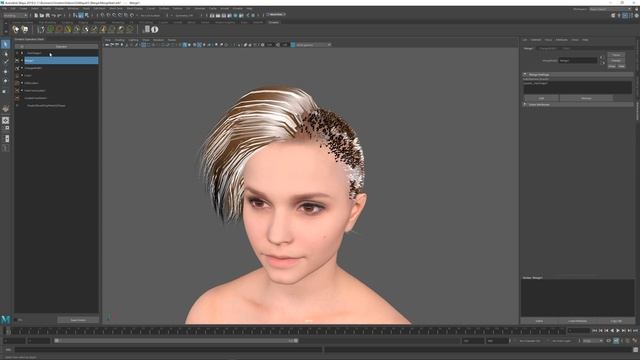
Task: Click the Add button in Merge Settings
Action: (x=541, y=98)
